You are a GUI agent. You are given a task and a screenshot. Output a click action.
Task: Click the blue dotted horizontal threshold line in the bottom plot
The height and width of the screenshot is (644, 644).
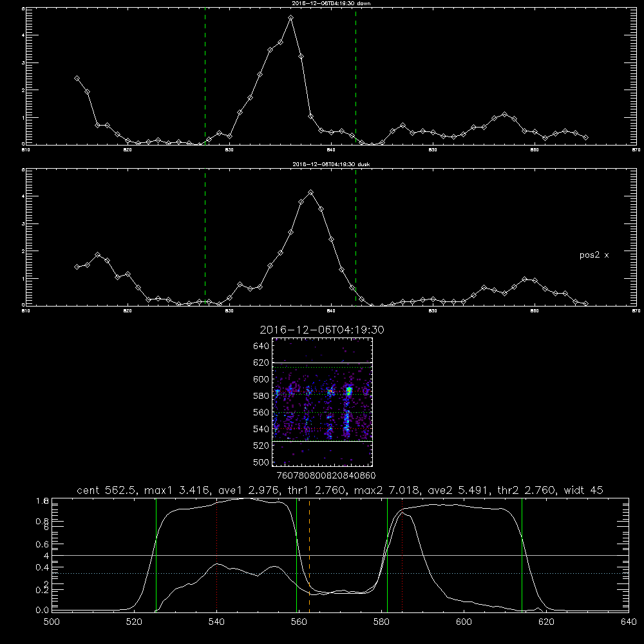point(340,573)
